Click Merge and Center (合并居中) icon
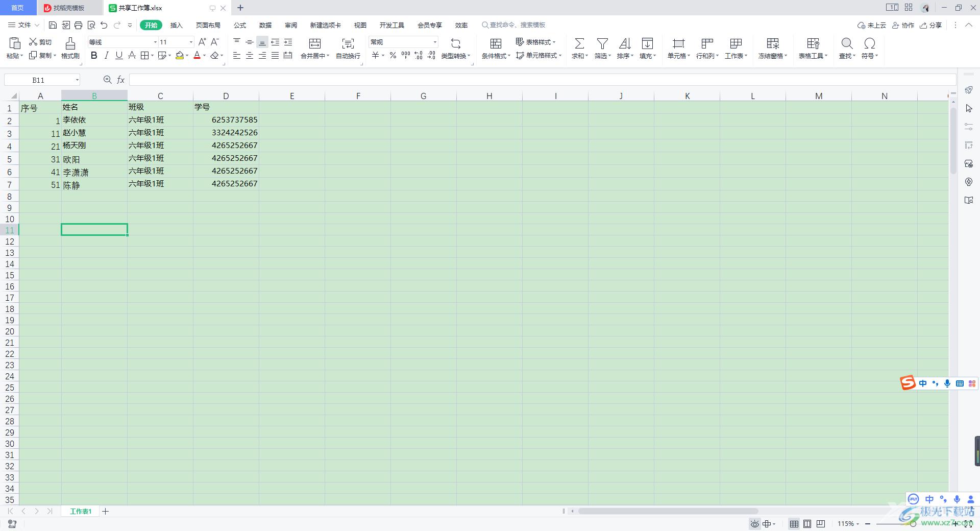This screenshot has width=980, height=531. pyautogui.click(x=315, y=43)
